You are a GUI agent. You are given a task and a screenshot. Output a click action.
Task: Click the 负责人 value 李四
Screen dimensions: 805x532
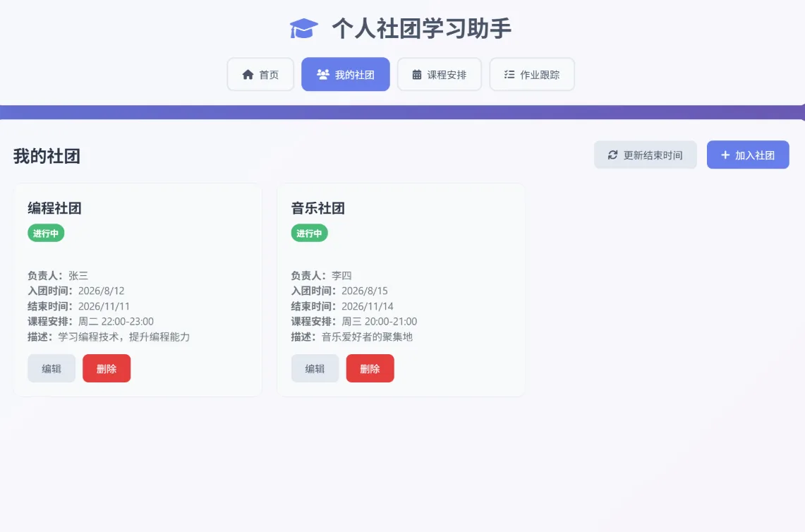tap(341, 276)
